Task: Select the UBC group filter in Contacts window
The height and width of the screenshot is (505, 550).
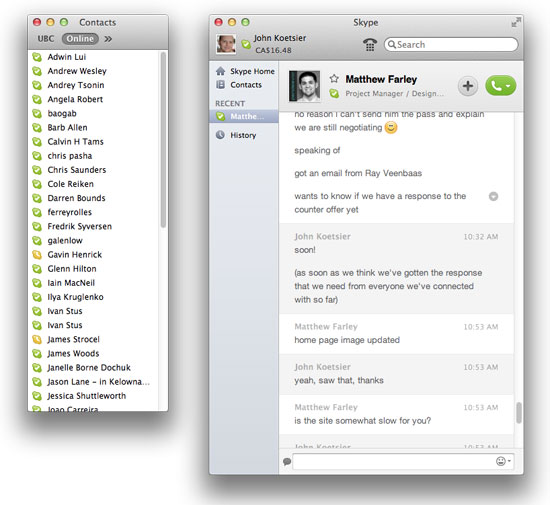Action: 46,39
